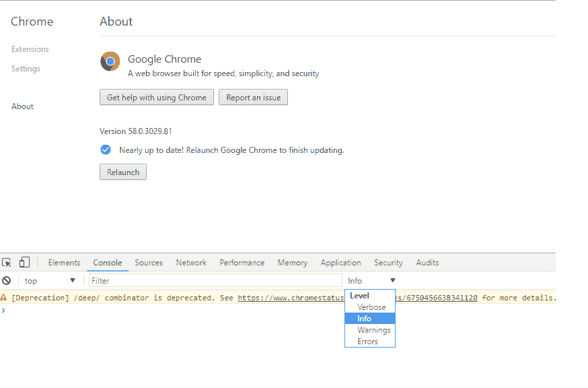The height and width of the screenshot is (388, 588).
Task: Switch to the Network tab
Action: [190, 262]
